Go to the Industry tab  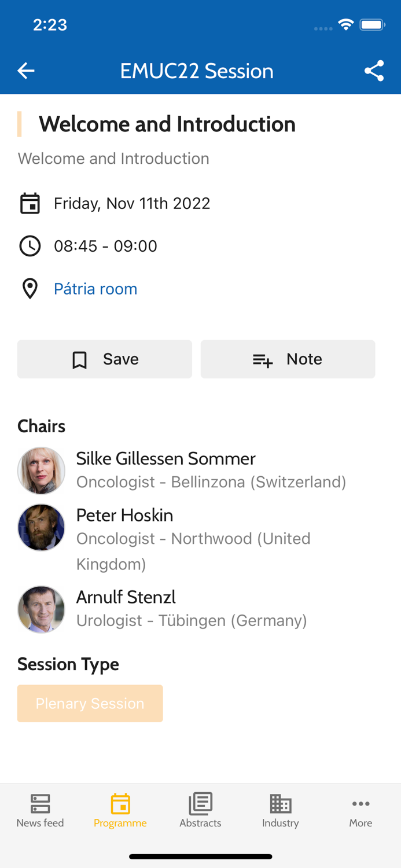(280, 811)
